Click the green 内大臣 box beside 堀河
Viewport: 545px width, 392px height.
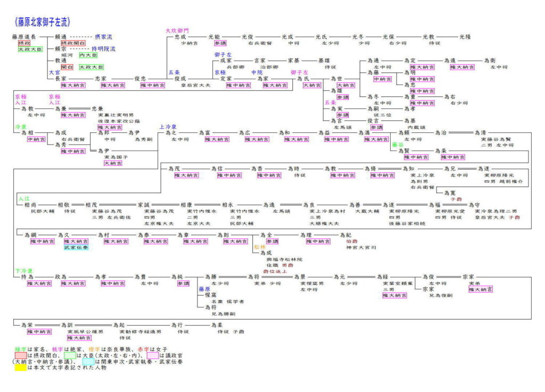pos(88,55)
